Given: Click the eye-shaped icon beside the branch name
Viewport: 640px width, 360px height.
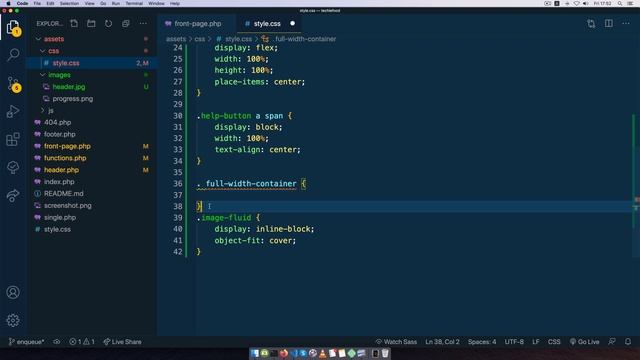Looking at the screenshot, I should (x=56, y=342).
